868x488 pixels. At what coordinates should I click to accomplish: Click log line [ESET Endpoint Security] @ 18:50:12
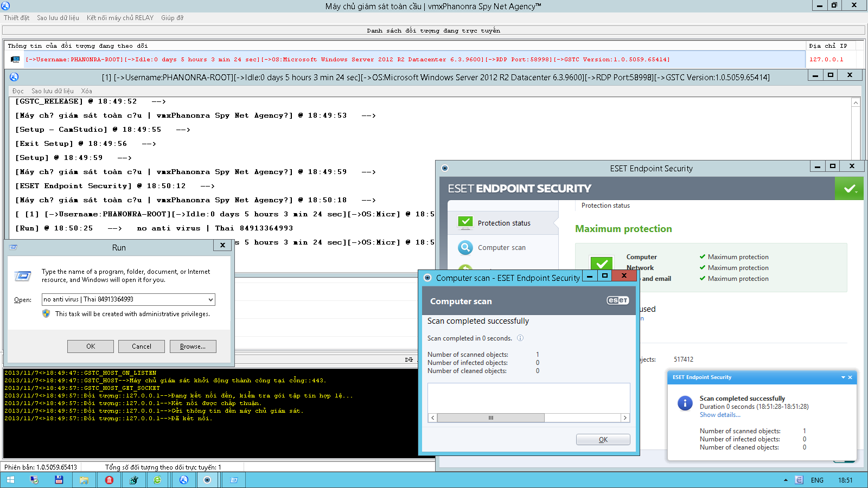[115, 186]
